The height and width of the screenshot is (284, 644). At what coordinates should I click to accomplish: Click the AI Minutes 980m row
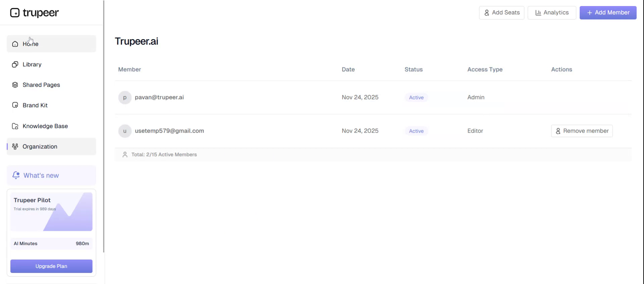51,244
